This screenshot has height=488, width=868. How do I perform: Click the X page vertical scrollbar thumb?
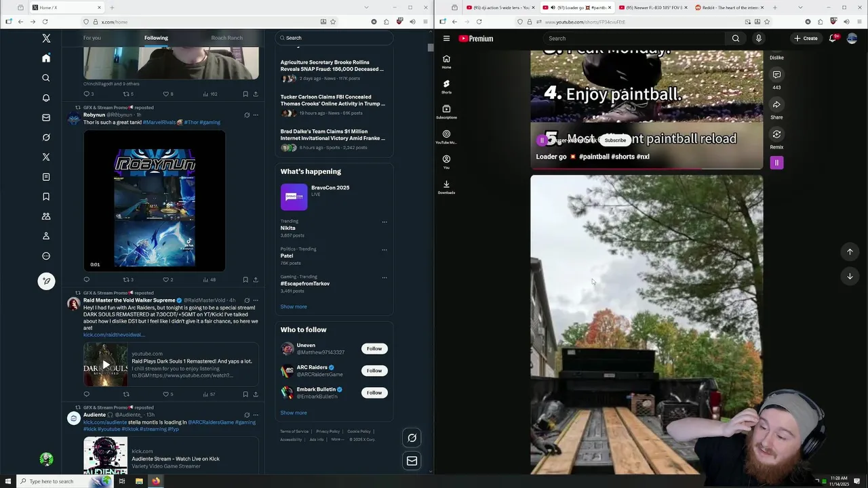[x=430, y=47]
